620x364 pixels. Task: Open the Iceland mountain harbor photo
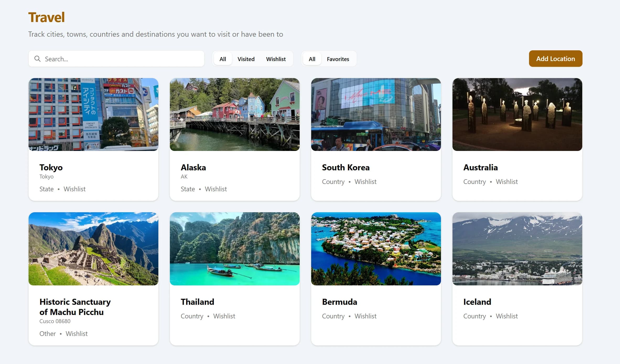(x=517, y=249)
